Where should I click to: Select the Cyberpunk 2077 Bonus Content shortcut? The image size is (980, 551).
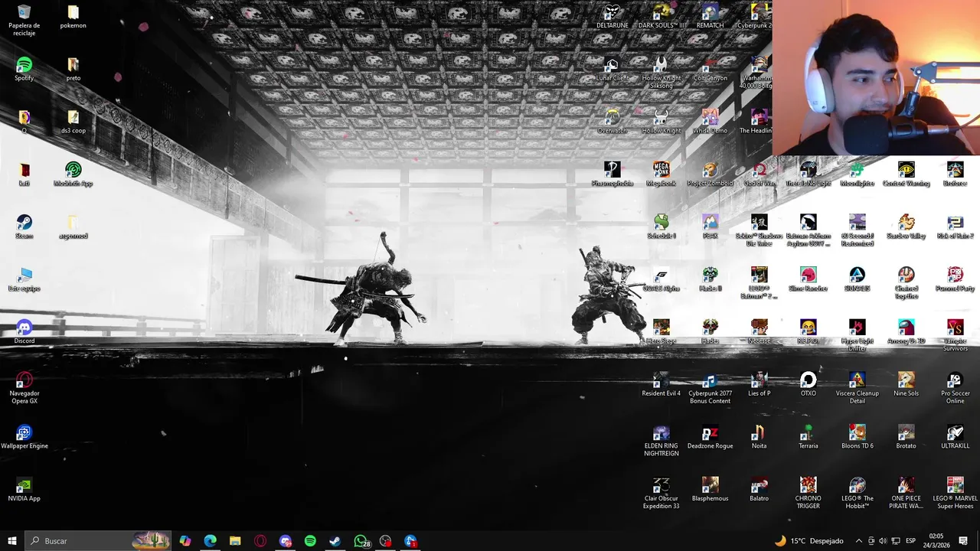(710, 388)
